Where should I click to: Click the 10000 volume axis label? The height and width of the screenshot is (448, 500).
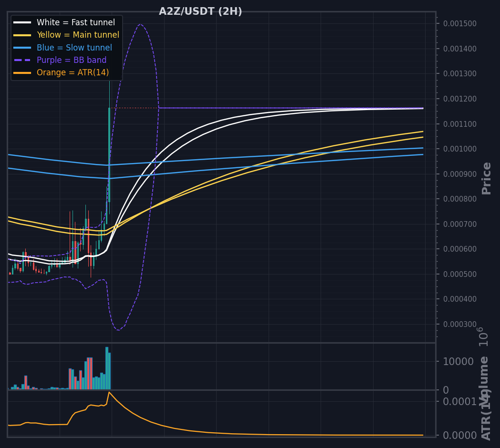[458, 362]
